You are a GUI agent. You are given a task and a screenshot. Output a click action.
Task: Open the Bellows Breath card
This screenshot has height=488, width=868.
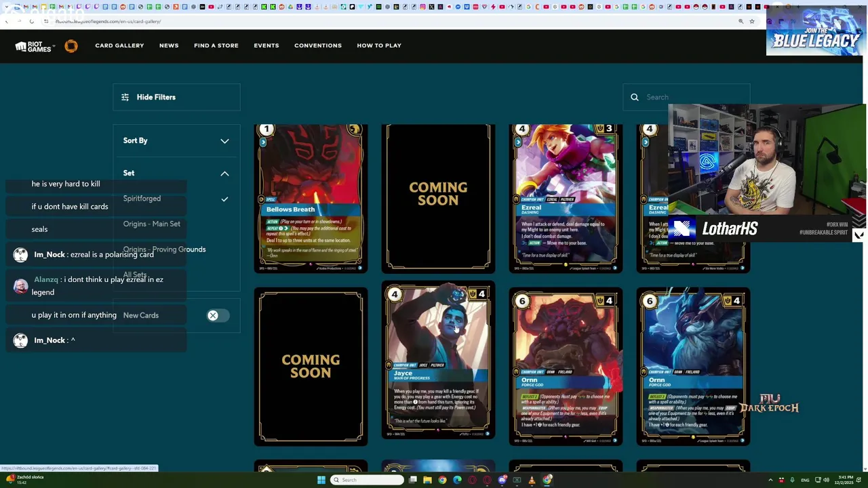[311, 199]
